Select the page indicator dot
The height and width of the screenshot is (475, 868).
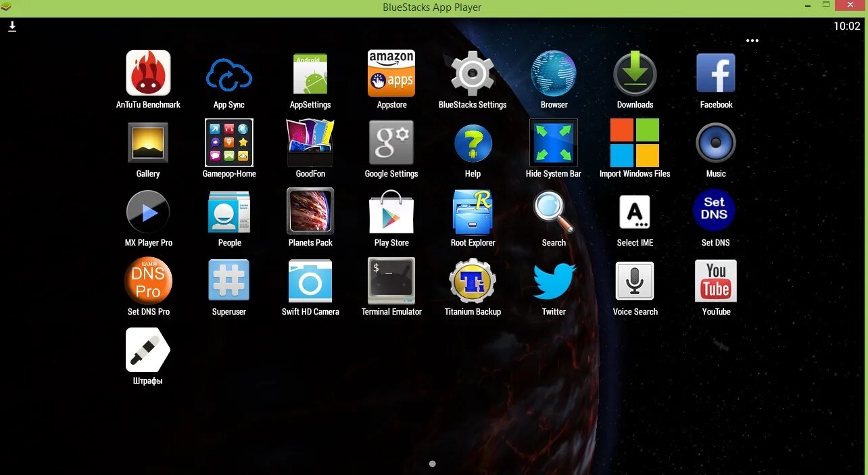pyautogui.click(x=433, y=464)
